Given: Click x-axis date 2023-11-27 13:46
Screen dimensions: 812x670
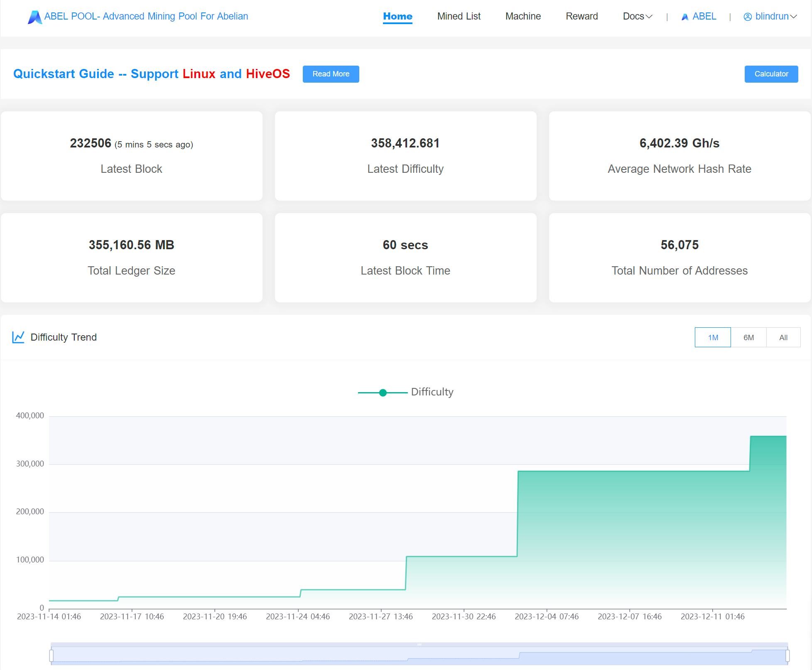Looking at the screenshot, I should tap(381, 617).
